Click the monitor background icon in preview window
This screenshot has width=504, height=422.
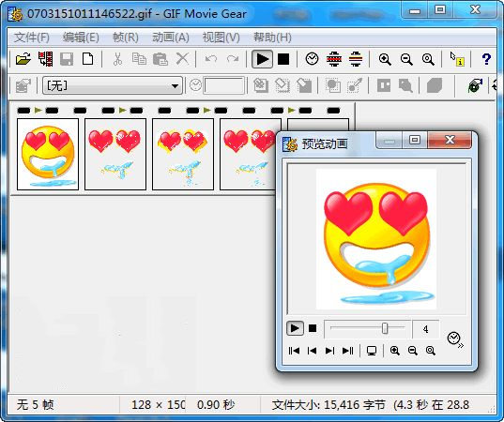coord(372,351)
